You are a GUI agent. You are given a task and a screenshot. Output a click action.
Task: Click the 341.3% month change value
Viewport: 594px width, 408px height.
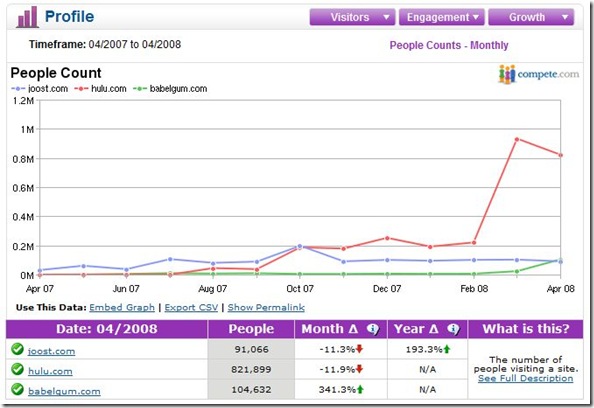337,389
